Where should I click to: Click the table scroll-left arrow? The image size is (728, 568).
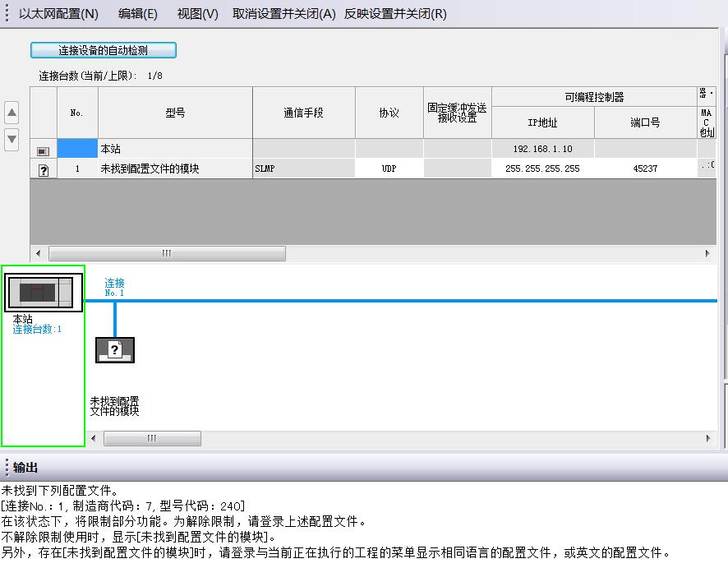click(37, 253)
